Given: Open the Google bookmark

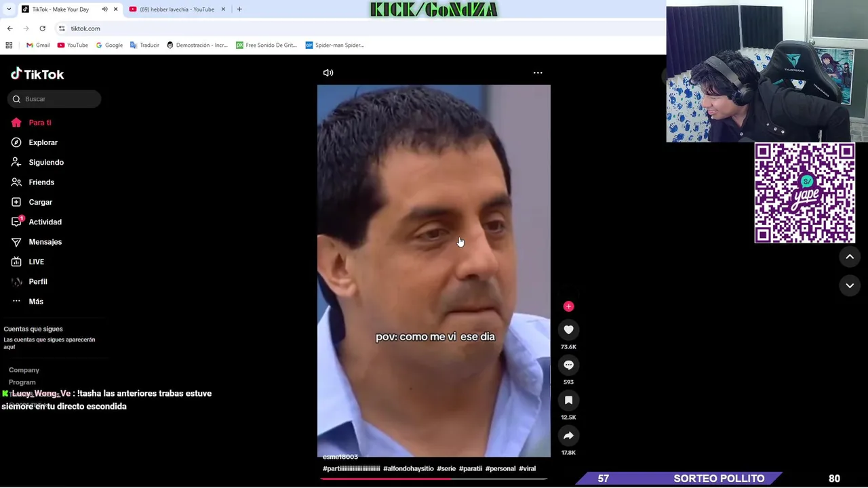Looking at the screenshot, I should [109, 45].
